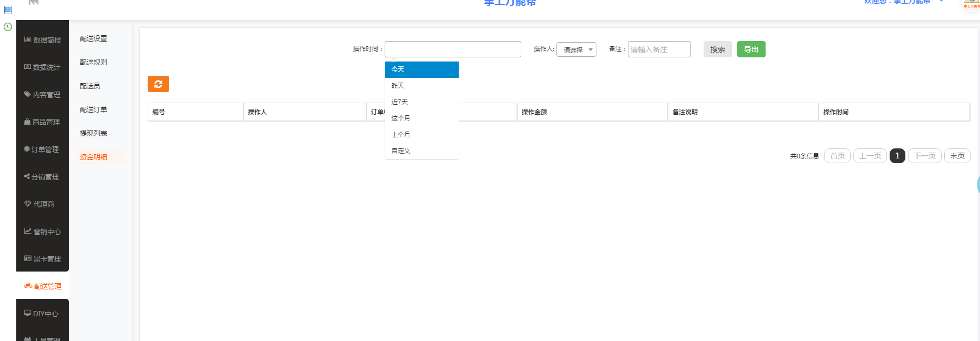Choose 今天 from the date range list
Image resolution: width=980 pixels, height=341 pixels.
coord(421,69)
